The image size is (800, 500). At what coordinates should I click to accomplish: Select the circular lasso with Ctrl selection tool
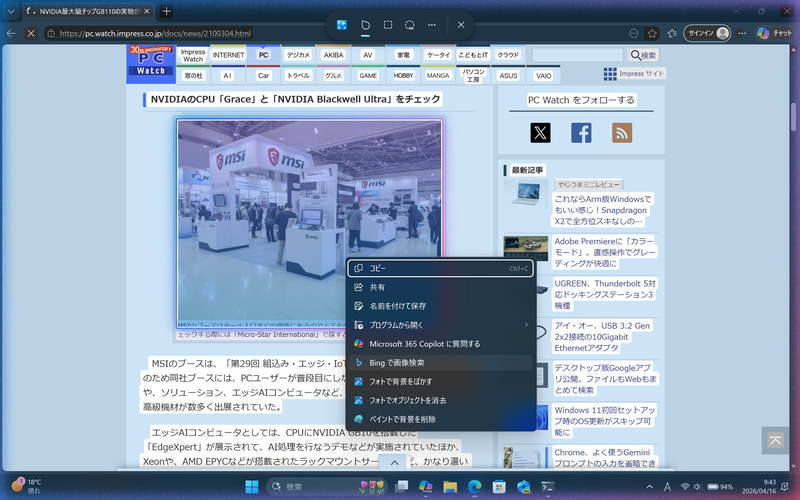click(x=410, y=24)
